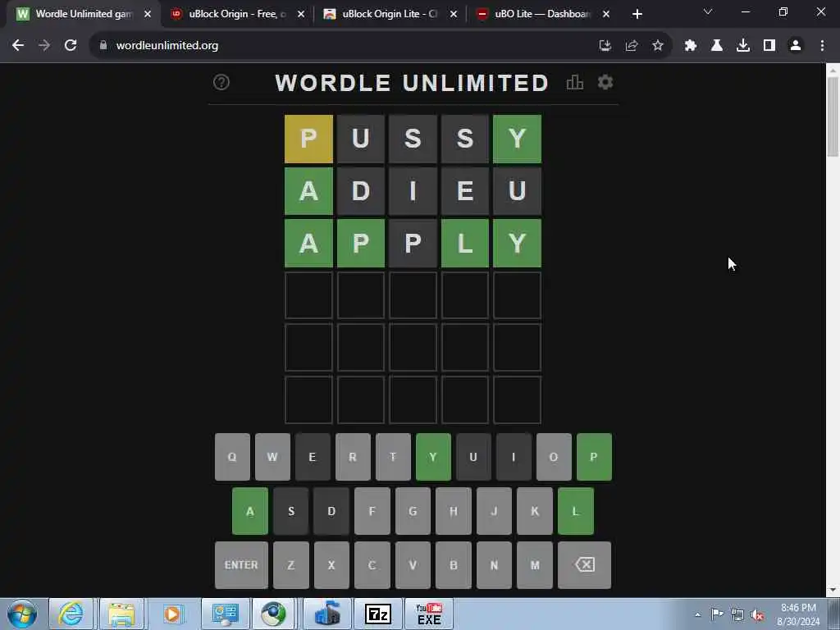Image resolution: width=840 pixels, height=630 pixels.
Task: Click the share page icon in address bar
Action: pos(632,46)
